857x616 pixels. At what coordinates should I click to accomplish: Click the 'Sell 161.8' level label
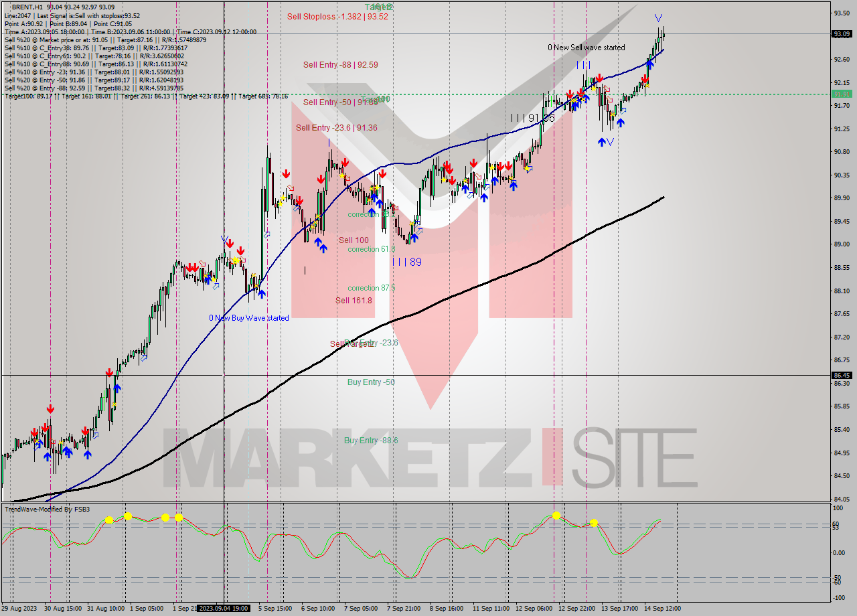coord(354,301)
